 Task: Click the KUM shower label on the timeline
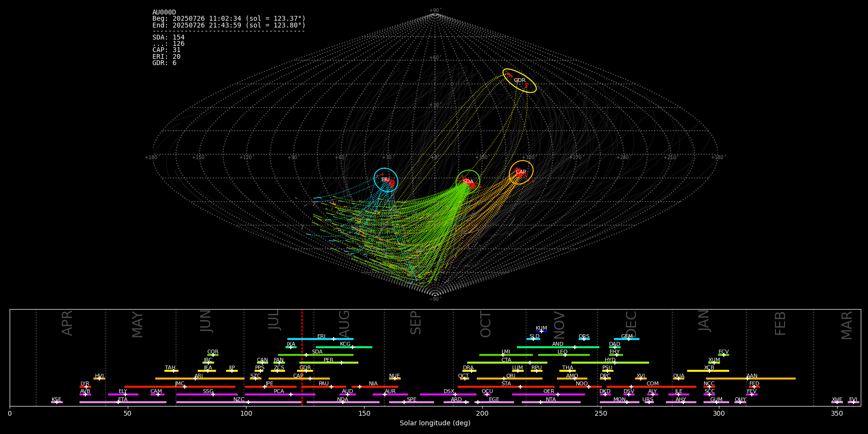542,328
